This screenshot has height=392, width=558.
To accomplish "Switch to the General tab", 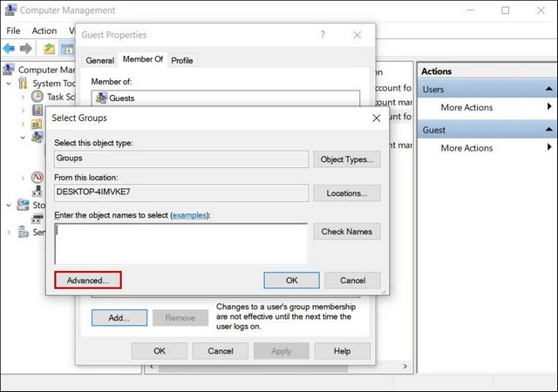I will click(x=100, y=60).
